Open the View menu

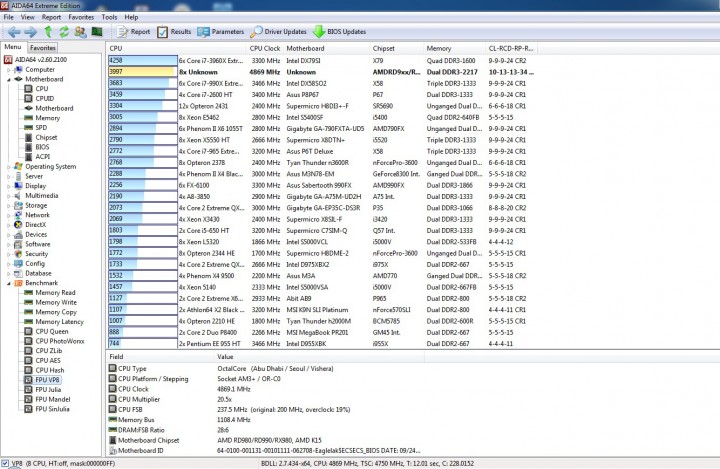pos(28,17)
